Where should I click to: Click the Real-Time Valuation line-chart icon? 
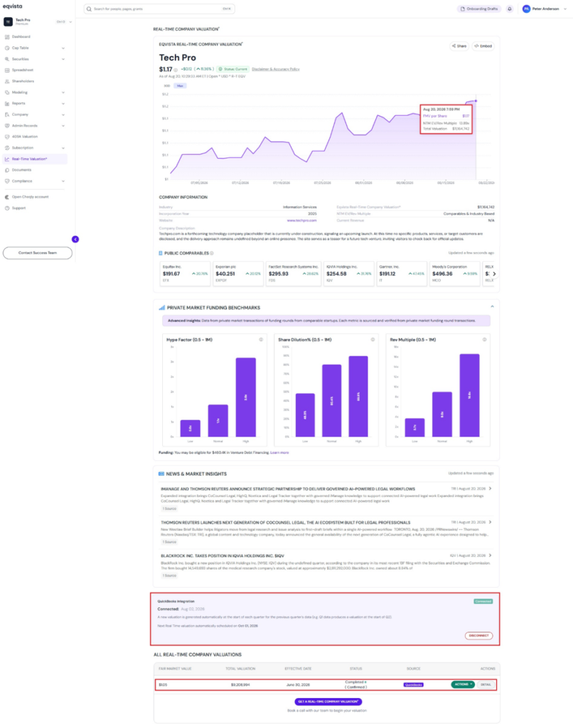[x=7, y=159]
